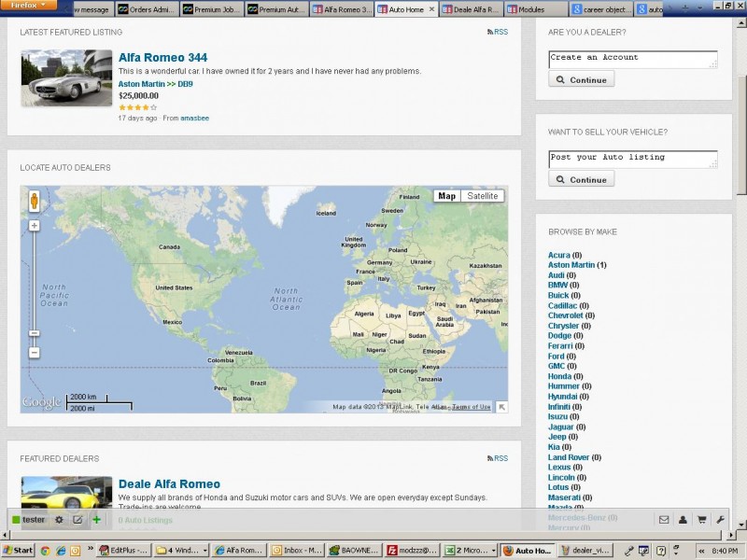
Task: Open the Alfa Romeo 344 listing title
Action: [162, 58]
